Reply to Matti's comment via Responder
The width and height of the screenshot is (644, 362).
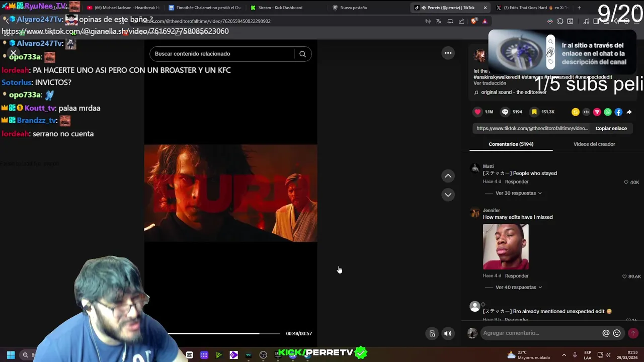coord(517,182)
